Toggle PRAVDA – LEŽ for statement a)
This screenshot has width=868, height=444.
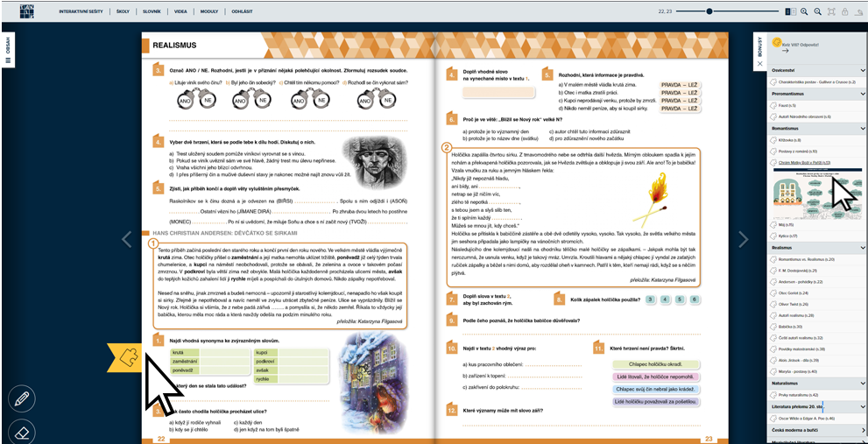pos(679,85)
